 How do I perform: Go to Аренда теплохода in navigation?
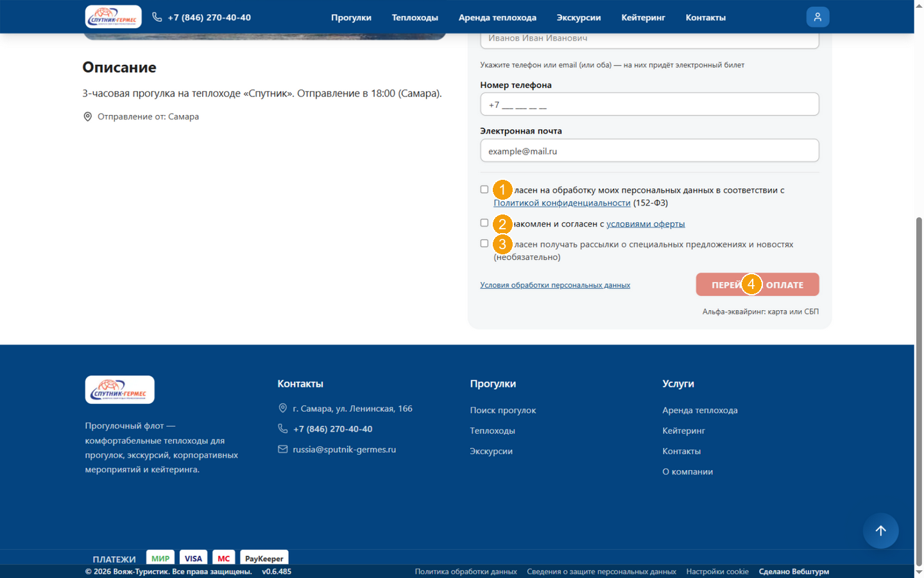497,17
